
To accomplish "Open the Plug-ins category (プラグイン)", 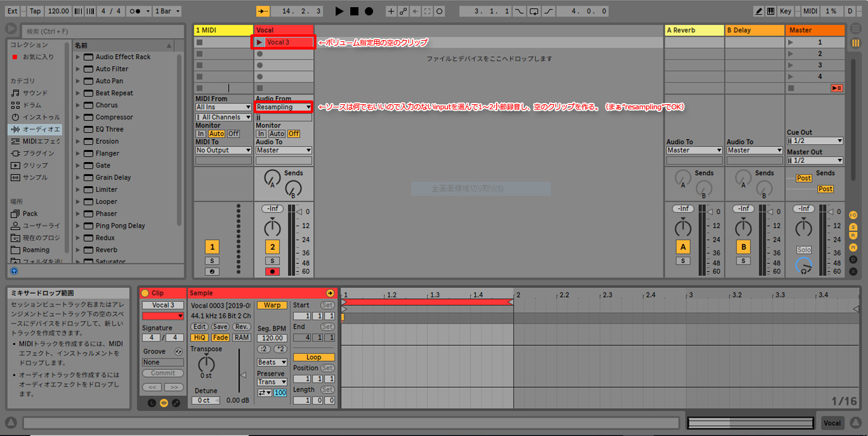I will [38, 153].
